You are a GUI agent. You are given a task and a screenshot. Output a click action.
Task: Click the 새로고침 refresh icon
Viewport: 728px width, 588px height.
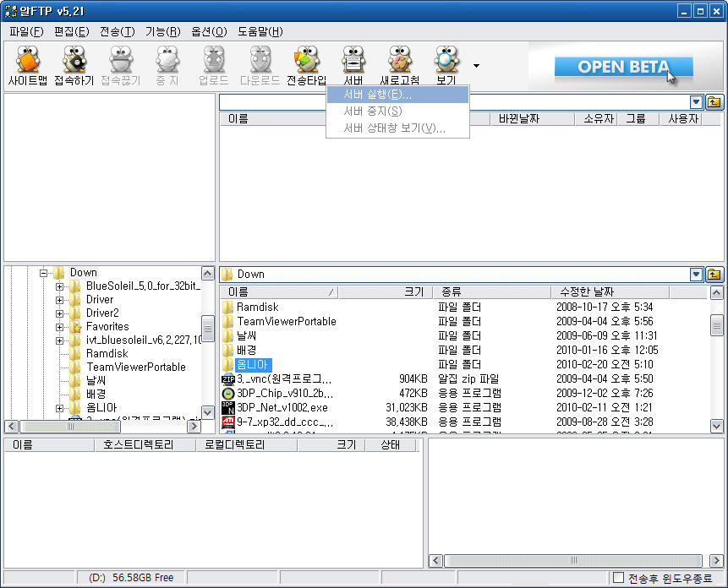pyautogui.click(x=400, y=65)
